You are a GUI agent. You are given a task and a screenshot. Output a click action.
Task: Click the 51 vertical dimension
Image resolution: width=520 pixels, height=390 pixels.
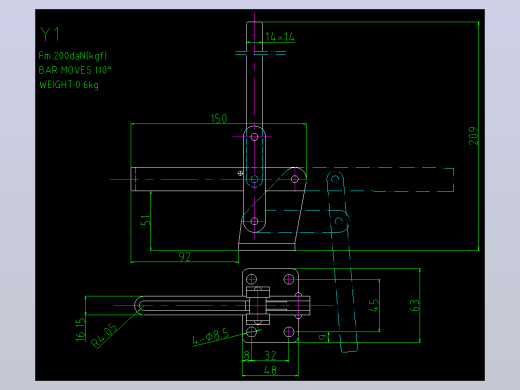coord(146,220)
